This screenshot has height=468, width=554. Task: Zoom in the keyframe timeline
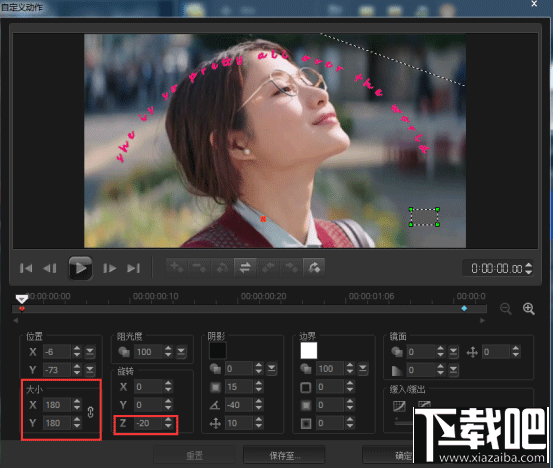click(529, 309)
